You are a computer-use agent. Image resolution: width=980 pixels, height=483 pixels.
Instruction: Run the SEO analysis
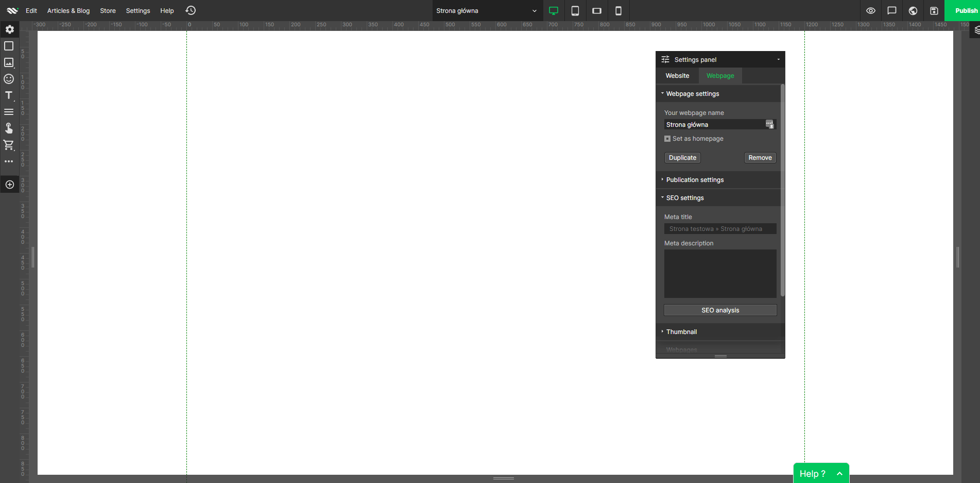(x=720, y=310)
